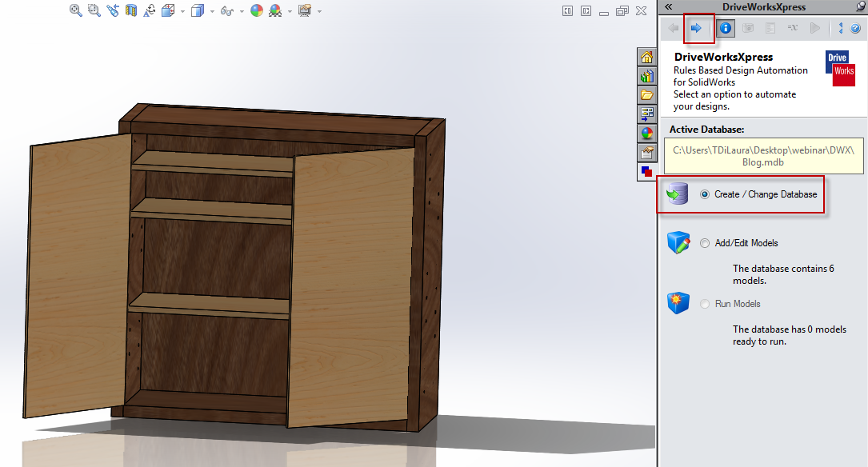Click the Active Database path field
Viewport: 868px width, 467px height.
[x=763, y=156]
